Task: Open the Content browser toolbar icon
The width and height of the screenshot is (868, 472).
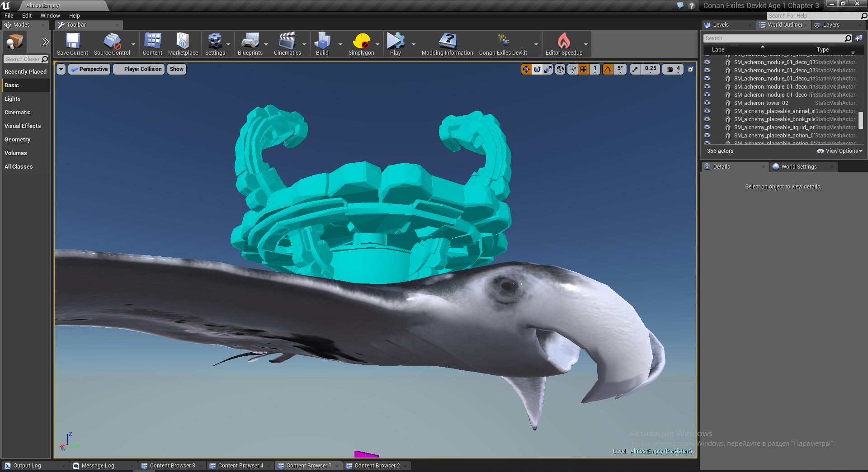Action: 152,43
